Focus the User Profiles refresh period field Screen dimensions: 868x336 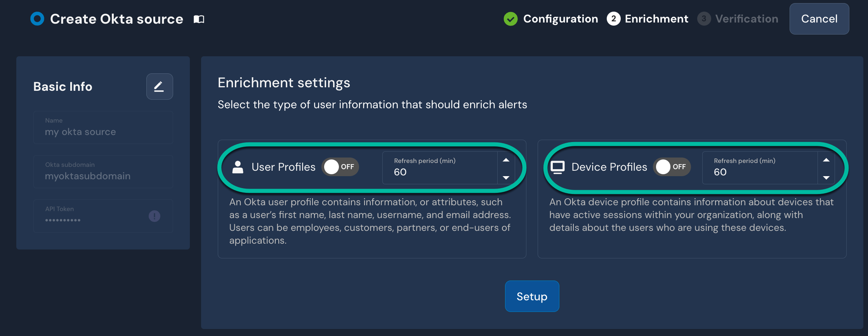pyautogui.click(x=440, y=168)
